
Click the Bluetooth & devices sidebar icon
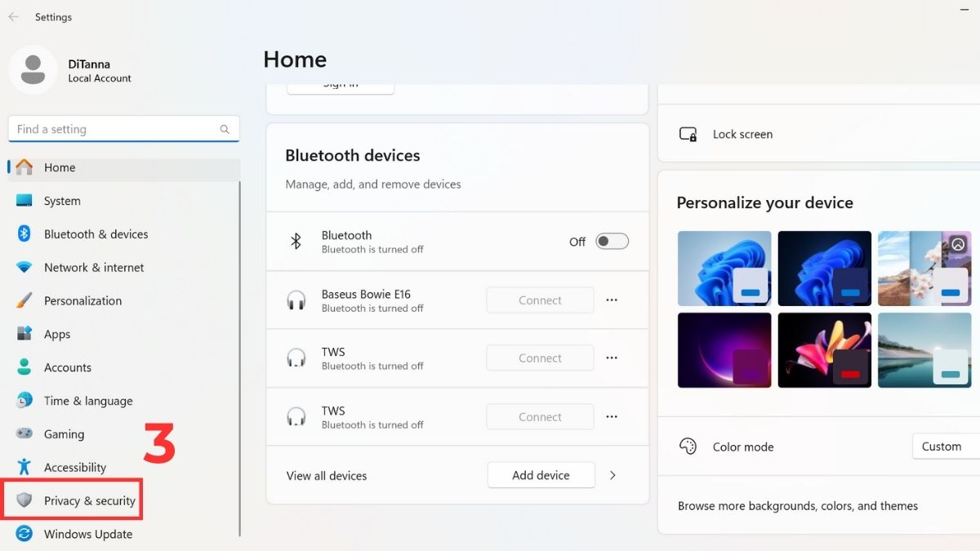tap(24, 234)
